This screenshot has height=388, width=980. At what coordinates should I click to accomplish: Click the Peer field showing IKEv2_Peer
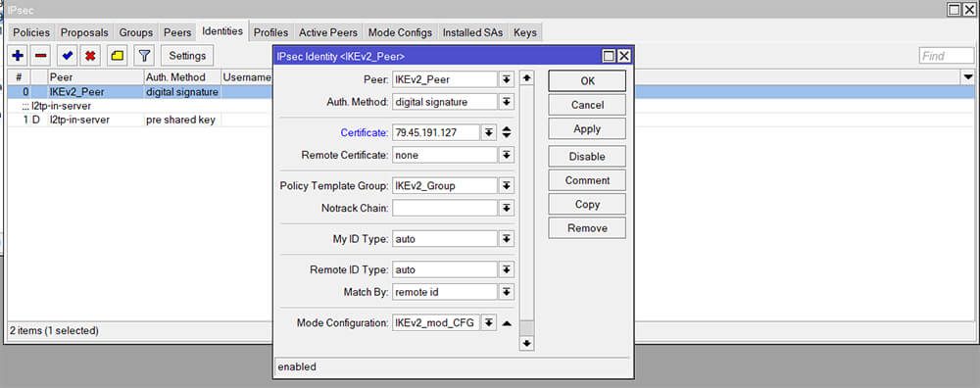(445, 79)
